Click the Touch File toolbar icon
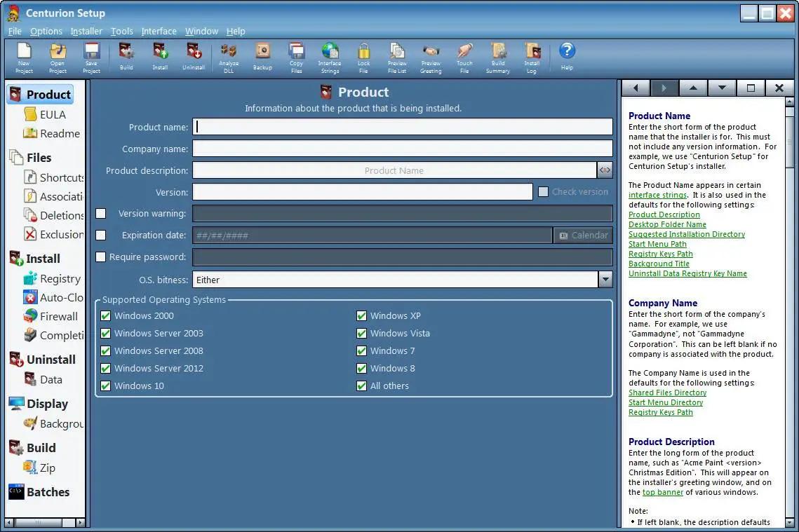Viewport: 799px width, 532px height. click(464, 57)
